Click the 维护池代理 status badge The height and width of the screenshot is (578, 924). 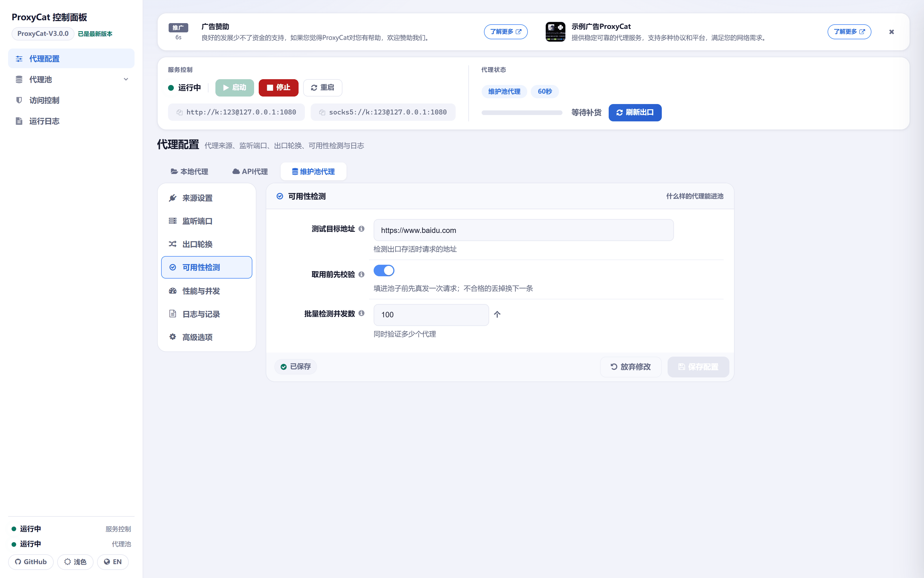[x=504, y=91]
